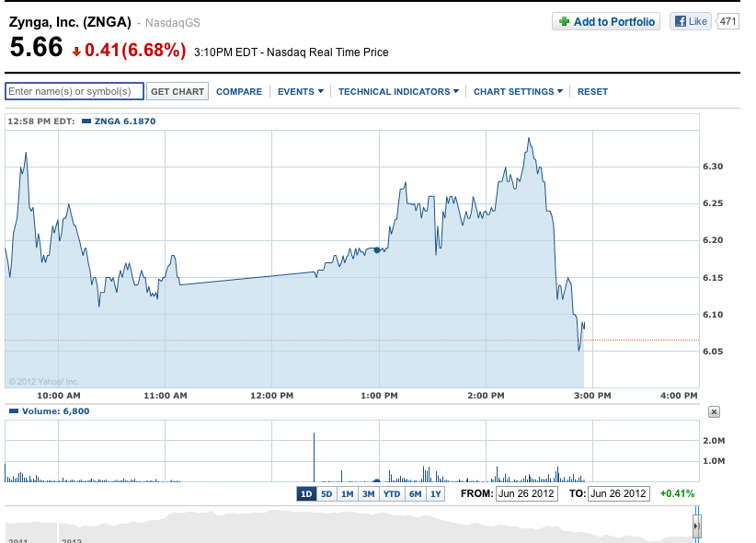Click the 6.05 price axis label
This screenshot has width=756, height=543.
coord(713,352)
